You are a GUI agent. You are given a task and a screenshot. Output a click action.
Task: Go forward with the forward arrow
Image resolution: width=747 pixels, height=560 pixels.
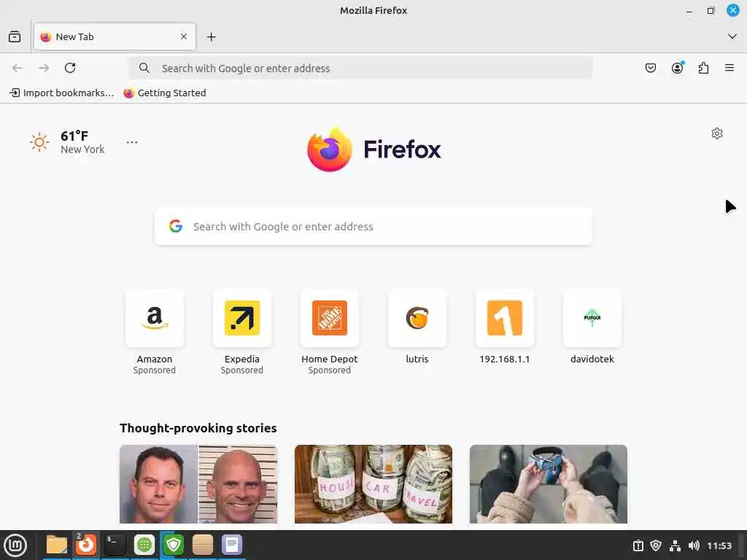point(44,68)
